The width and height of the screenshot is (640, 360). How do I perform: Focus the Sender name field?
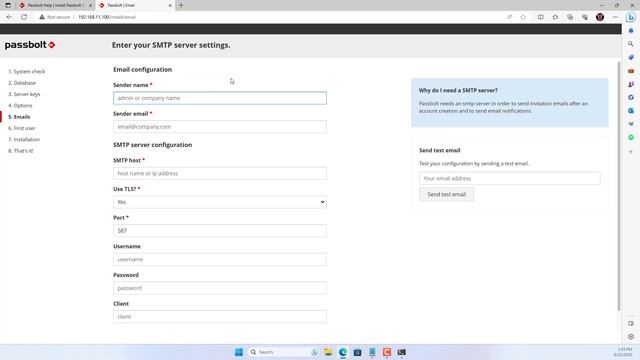tap(220, 98)
